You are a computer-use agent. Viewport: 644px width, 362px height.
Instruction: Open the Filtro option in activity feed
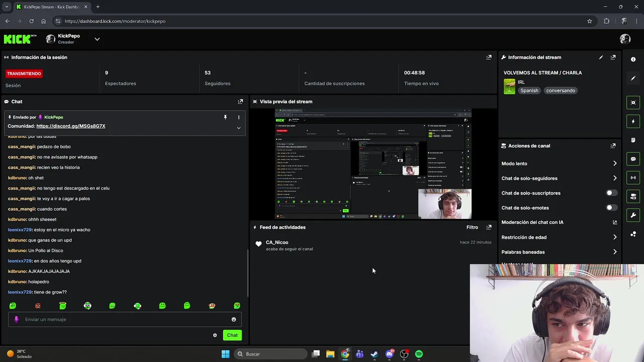pos(472,227)
